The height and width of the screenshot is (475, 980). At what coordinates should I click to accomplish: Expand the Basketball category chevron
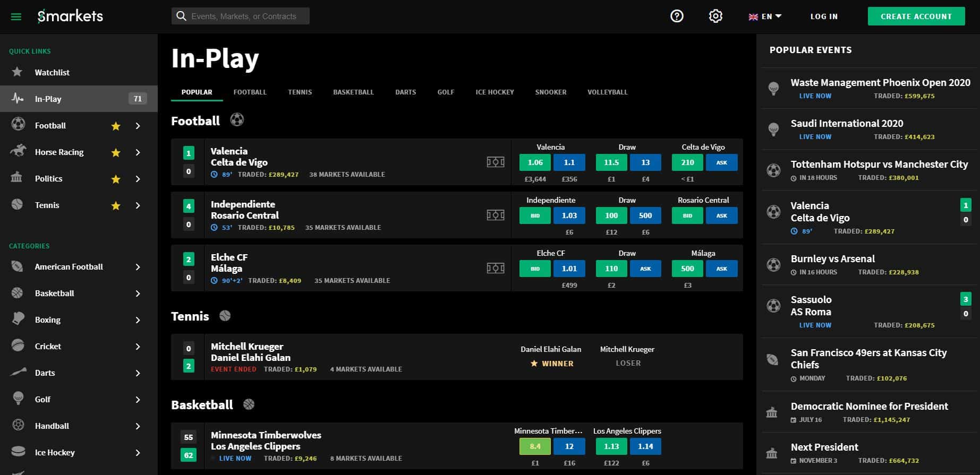pyautogui.click(x=138, y=293)
